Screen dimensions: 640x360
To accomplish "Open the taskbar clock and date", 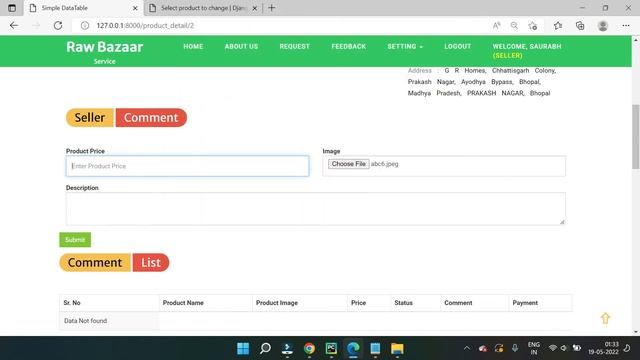I will click(x=603, y=348).
